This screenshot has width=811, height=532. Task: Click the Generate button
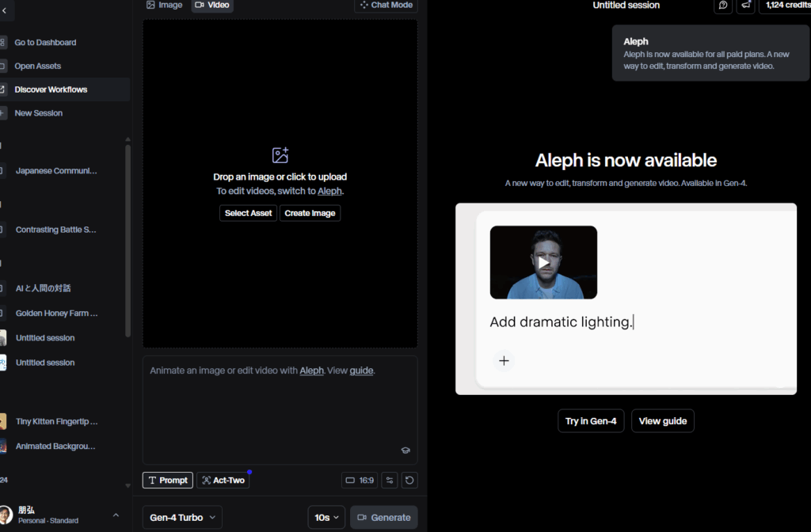[x=384, y=518]
